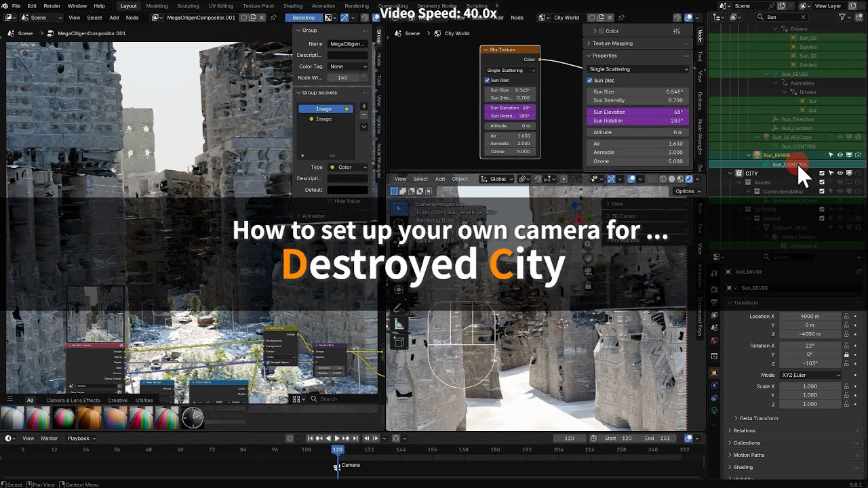Toggle Sun_EEVEE viewport visibility eye

click(840, 155)
